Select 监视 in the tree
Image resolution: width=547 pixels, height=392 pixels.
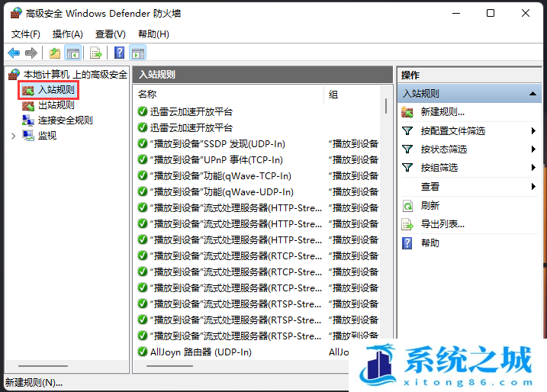coord(47,136)
